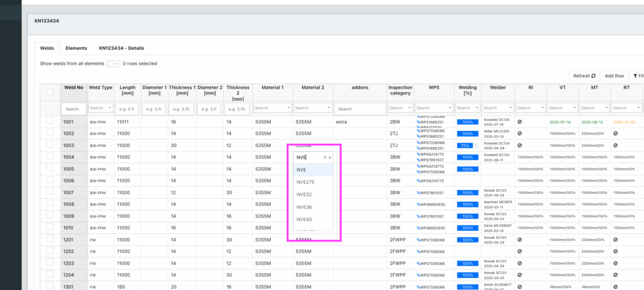
Task: Choose NVE32 from the material dropdown list
Action: (x=304, y=194)
